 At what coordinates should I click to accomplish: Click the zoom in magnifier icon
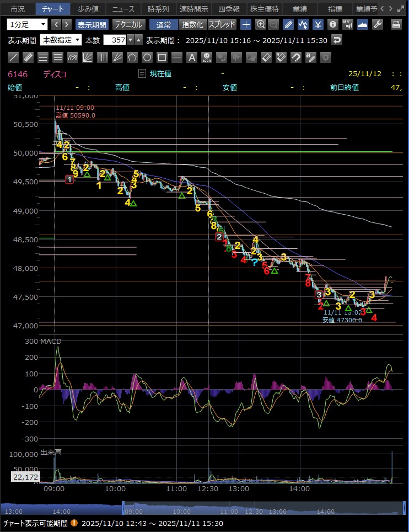point(260,24)
